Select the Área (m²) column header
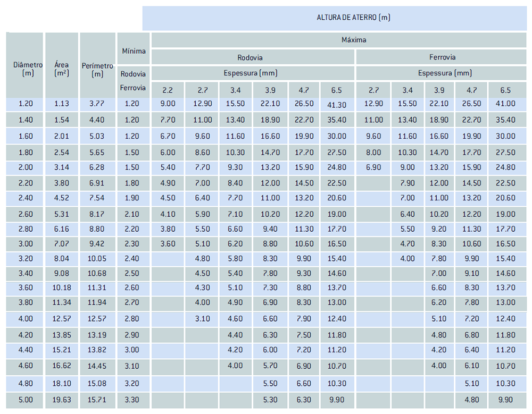This screenshot has height=414, width=532. 62,69
